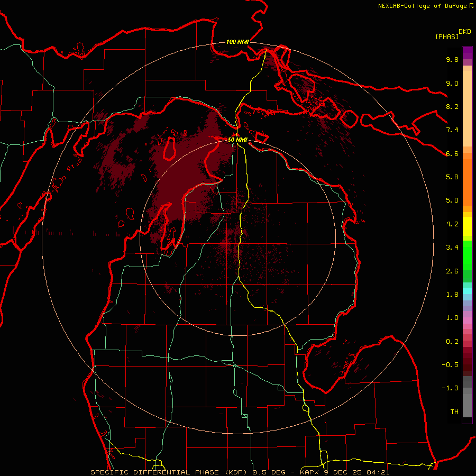Click the 7.4 scale value
Viewport: 476px width, 476px height.
pos(452,130)
